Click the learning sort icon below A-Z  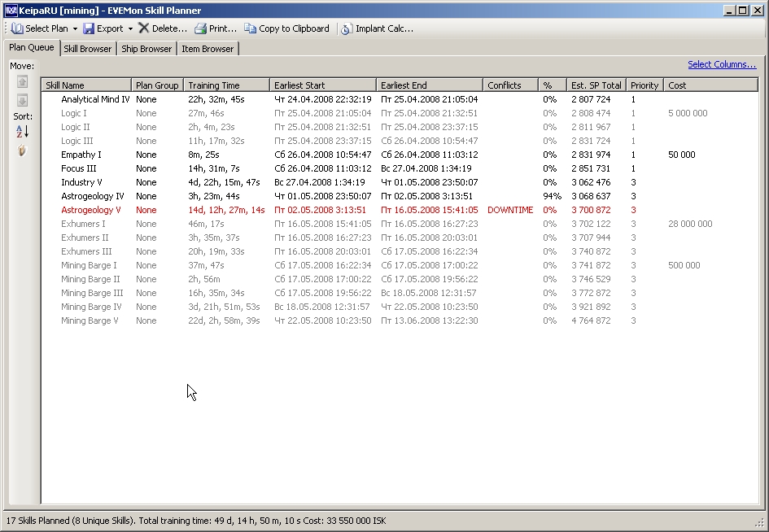pos(22,150)
